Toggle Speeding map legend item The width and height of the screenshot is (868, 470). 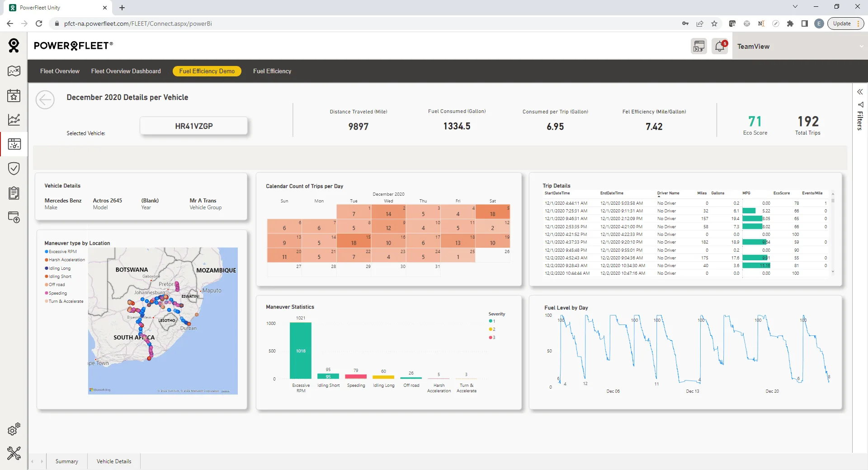57,293
